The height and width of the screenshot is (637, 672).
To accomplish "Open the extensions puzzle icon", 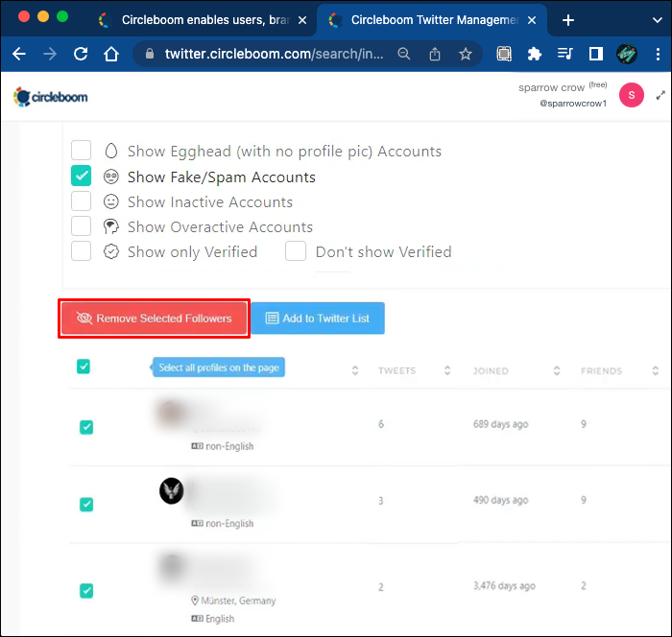I will [x=535, y=54].
